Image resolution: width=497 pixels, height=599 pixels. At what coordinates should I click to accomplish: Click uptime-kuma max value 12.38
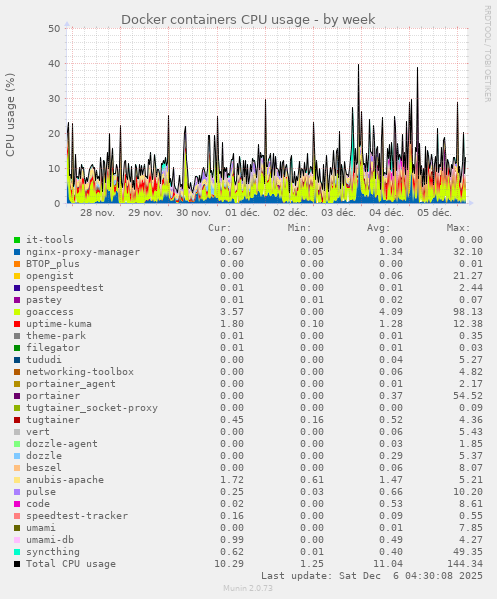[468, 324]
